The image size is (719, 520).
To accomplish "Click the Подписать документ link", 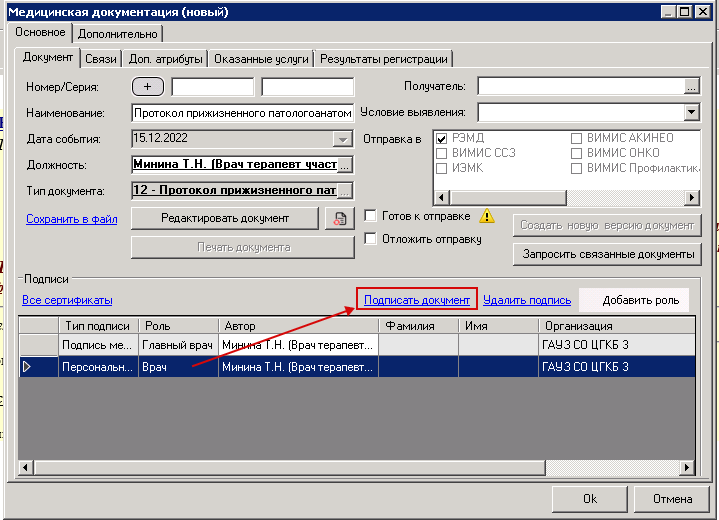I will [x=417, y=300].
